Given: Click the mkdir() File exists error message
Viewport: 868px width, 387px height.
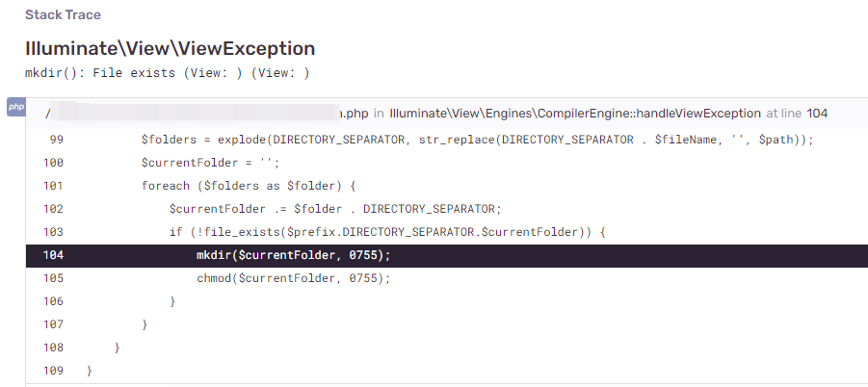Looking at the screenshot, I should [x=167, y=73].
